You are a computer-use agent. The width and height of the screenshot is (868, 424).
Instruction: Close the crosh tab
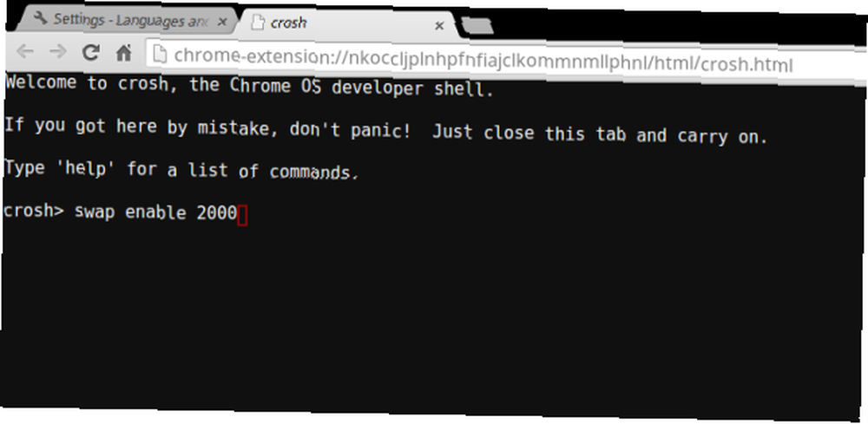point(439,25)
